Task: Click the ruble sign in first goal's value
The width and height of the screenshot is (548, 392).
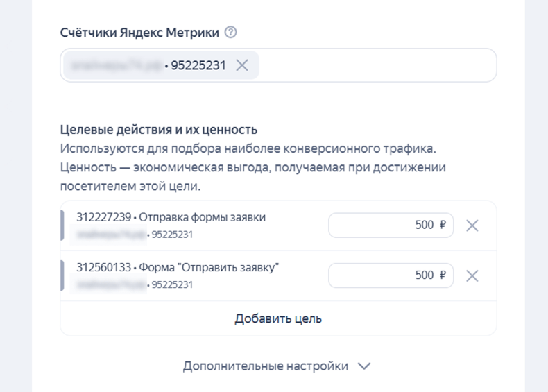Action: 443,225
